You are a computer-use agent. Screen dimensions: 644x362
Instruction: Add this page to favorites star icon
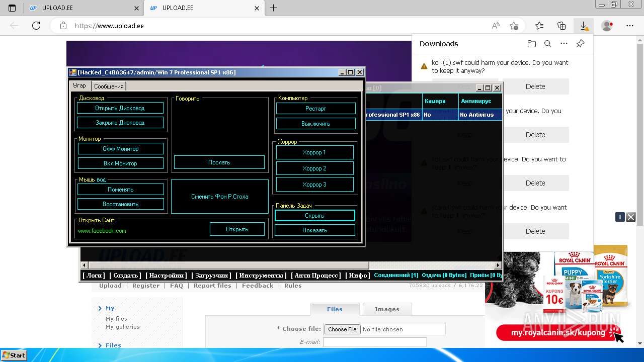click(514, 26)
